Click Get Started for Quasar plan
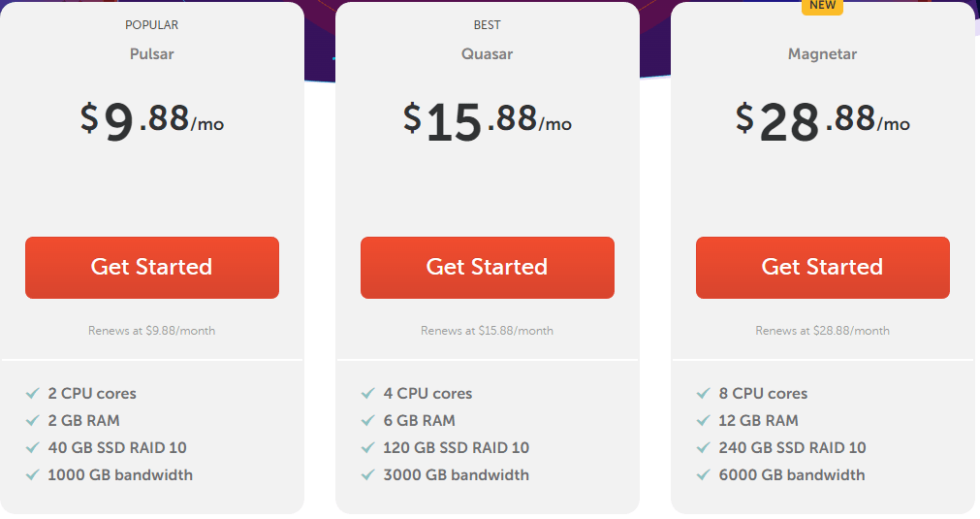This screenshot has height=519, width=980. pos(488,268)
